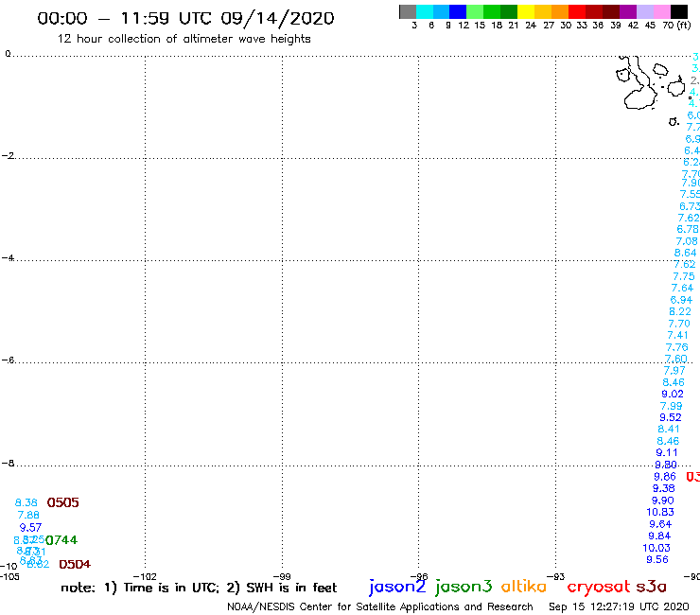Image resolution: width=700 pixels, height=615 pixels.
Task: Click the wave height value "8.22"
Action: tap(680, 311)
